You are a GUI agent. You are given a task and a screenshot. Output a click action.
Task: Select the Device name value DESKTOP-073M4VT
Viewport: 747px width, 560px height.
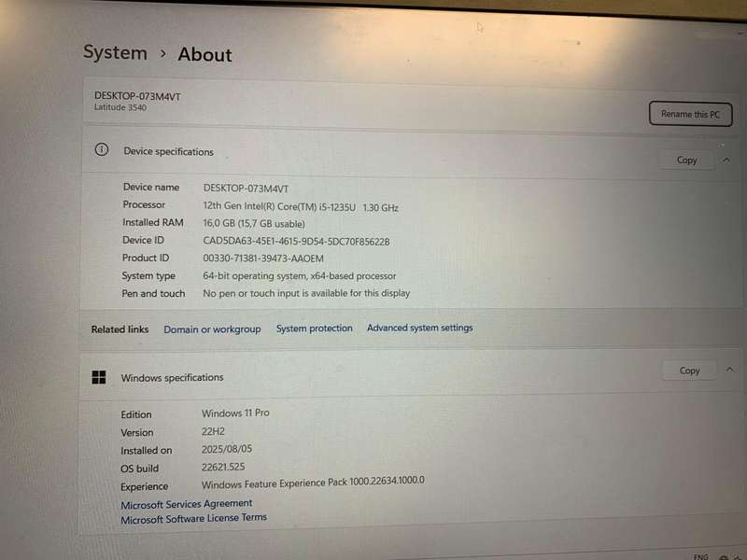tap(246, 189)
